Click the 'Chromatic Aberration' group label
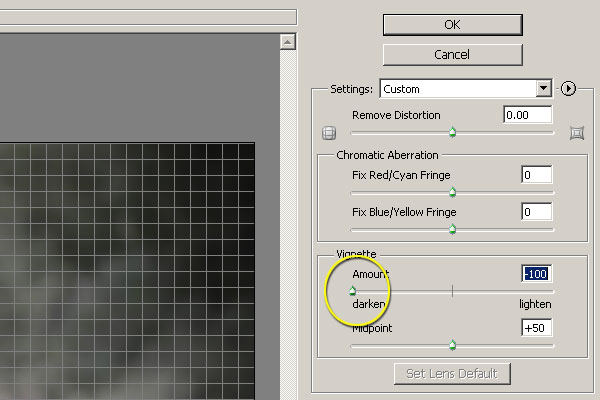600x400 pixels. 387,155
